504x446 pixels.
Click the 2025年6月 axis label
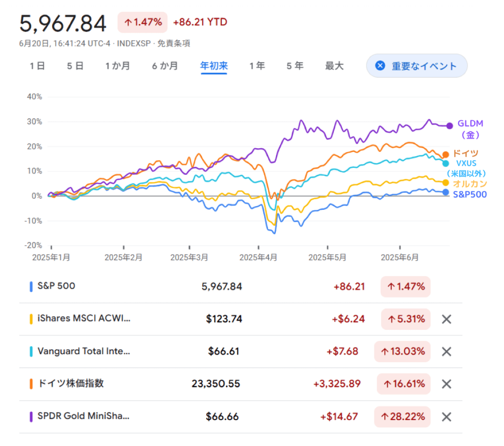400,257
